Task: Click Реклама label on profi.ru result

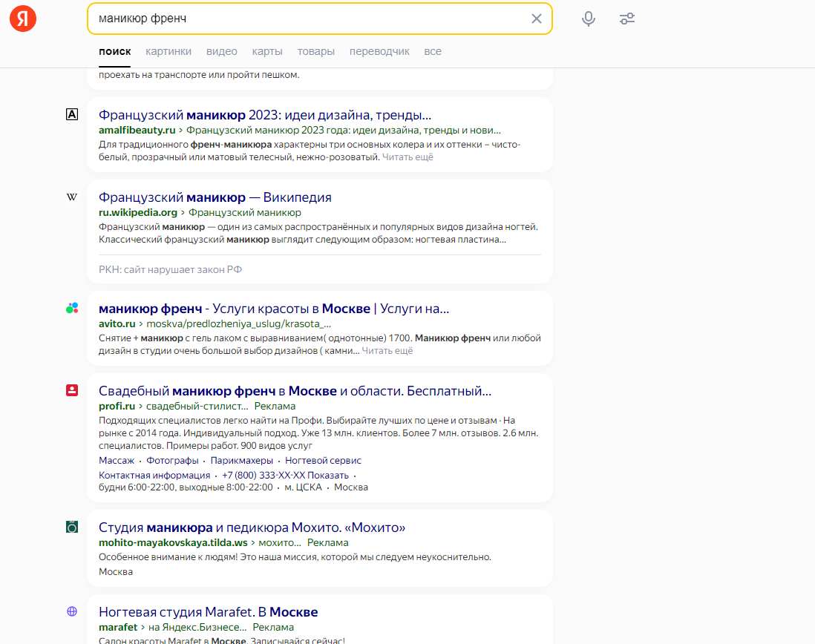Action: pos(275,406)
